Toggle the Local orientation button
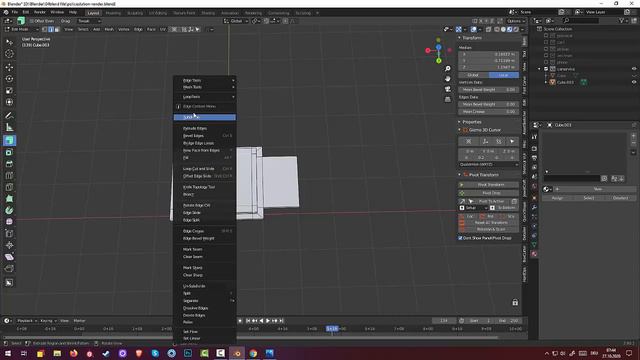 coord(504,75)
